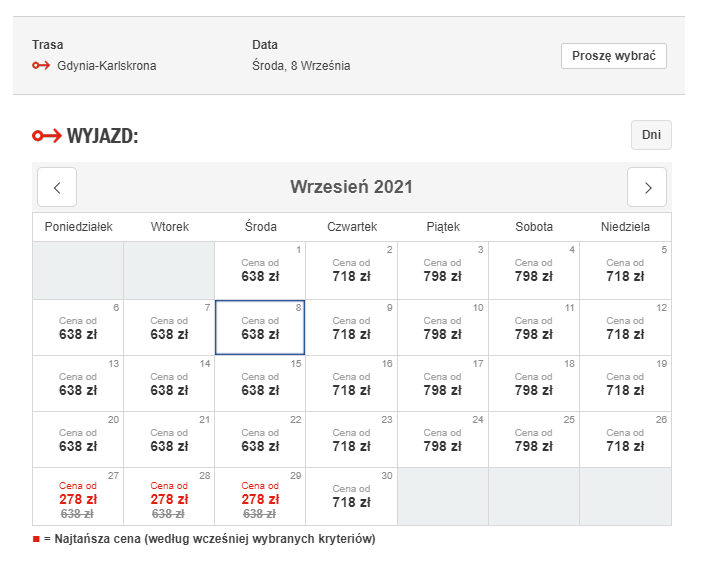The width and height of the screenshot is (720, 583).
Task: Choose September 29 cheapest price cell
Action: tap(260, 496)
